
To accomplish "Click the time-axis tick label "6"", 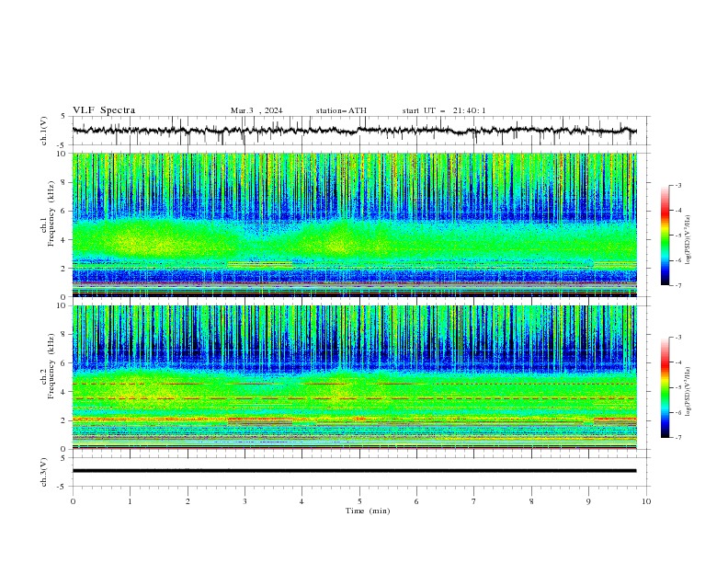I will coord(416,501).
